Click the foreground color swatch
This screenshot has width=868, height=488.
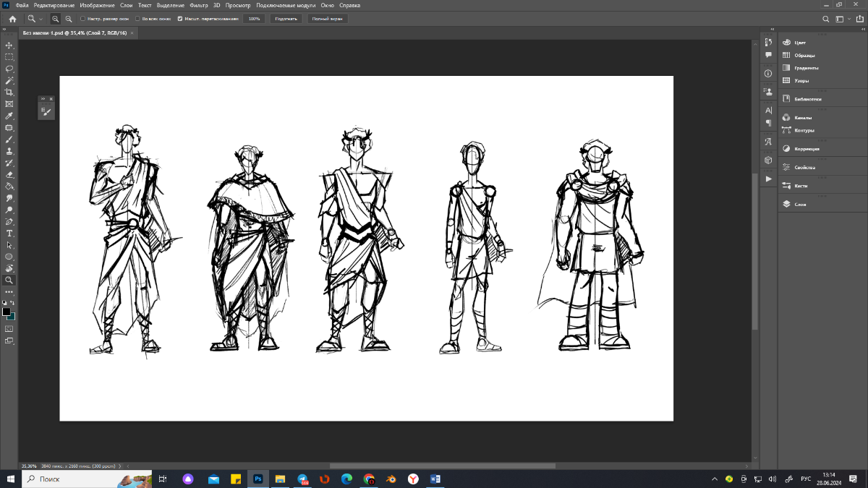click(7, 312)
